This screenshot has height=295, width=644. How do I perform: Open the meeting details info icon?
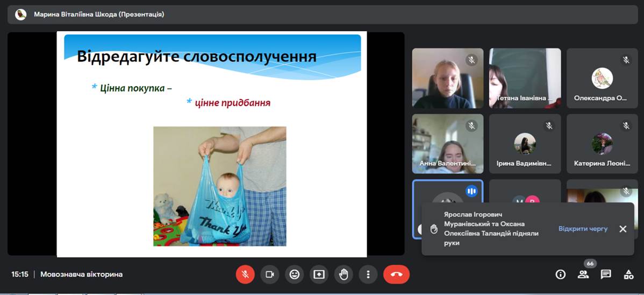(561, 275)
